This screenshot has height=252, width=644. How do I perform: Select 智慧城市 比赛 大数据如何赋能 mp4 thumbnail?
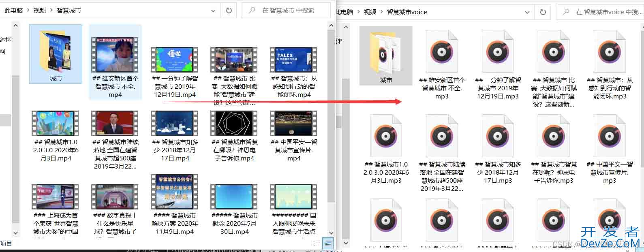pyautogui.click(x=234, y=60)
